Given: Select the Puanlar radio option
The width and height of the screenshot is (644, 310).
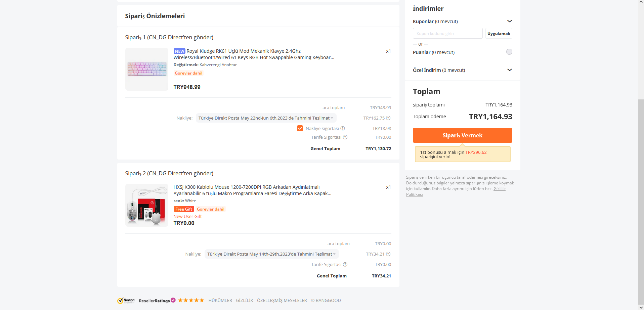Looking at the screenshot, I should (x=509, y=52).
